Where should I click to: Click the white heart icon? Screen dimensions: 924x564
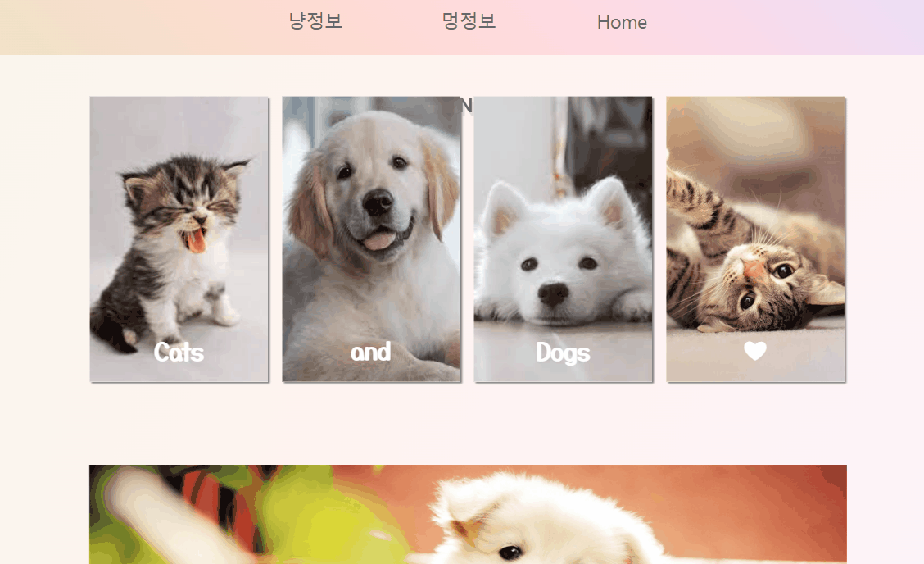tap(755, 350)
